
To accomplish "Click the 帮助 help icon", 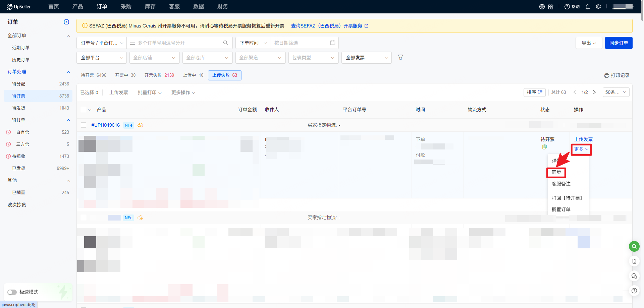I will click(x=571, y=6).
